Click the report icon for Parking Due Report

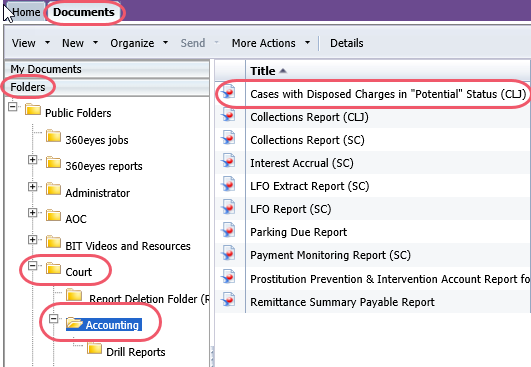(x=229, y=230)
